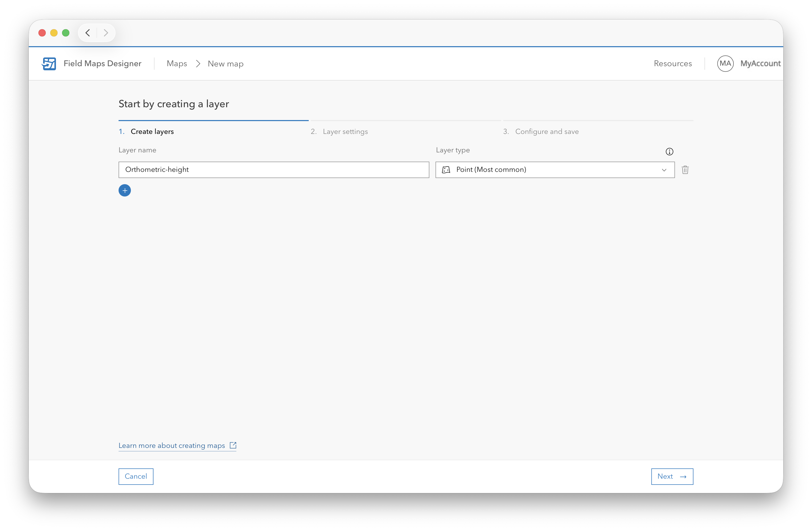Go back with the browser back arrow
Image resolution: width=812 pixels, height=531 pixels.
(x=88, y=33)
